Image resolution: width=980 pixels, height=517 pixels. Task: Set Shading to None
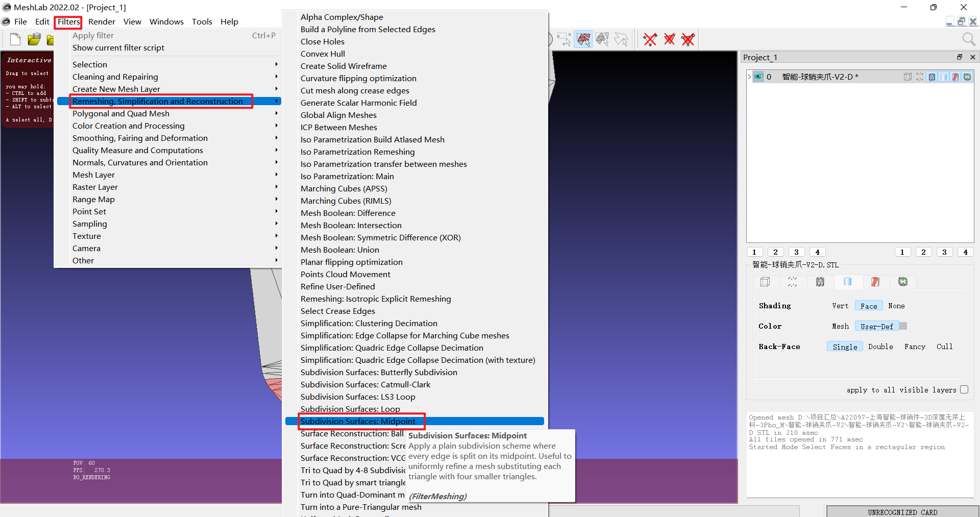point(896,306)
